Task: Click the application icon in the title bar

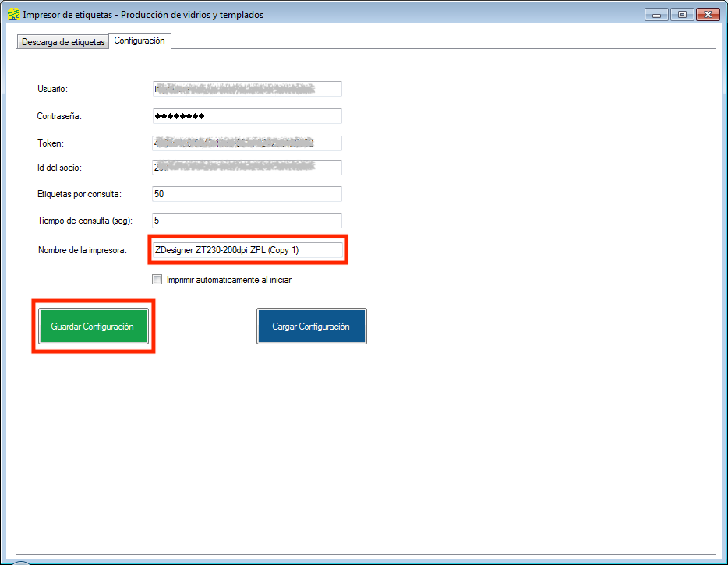Action: 13,14
